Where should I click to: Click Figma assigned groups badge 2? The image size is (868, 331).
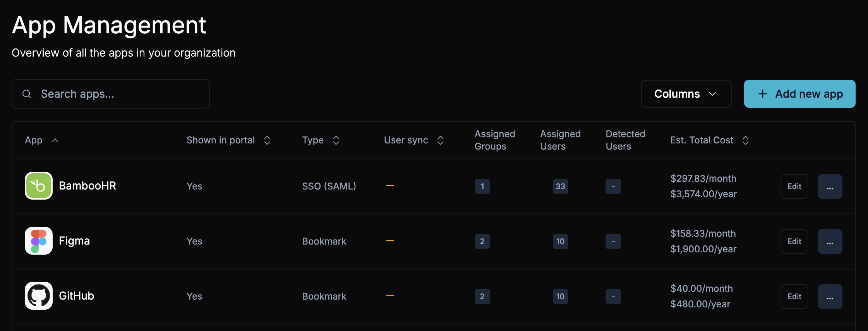tap(482, 241)
